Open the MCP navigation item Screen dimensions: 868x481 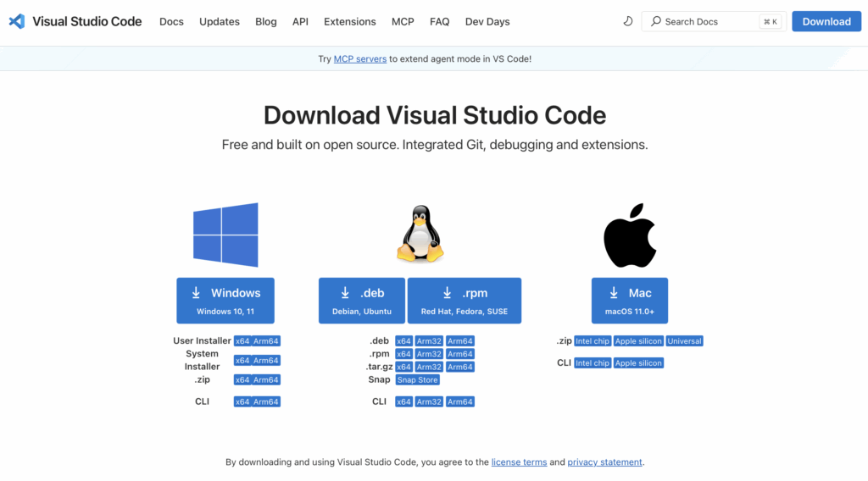pyautogui.click(x=403, y=21)
